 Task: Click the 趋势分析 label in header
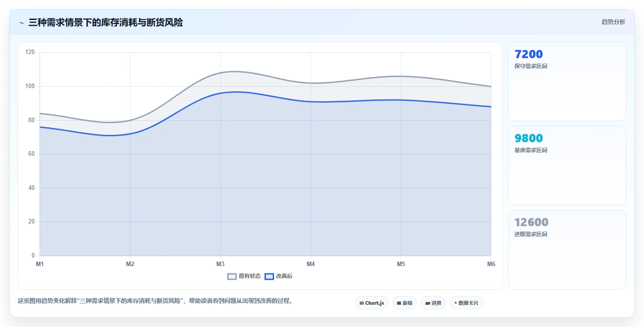[x=613, y=22]
